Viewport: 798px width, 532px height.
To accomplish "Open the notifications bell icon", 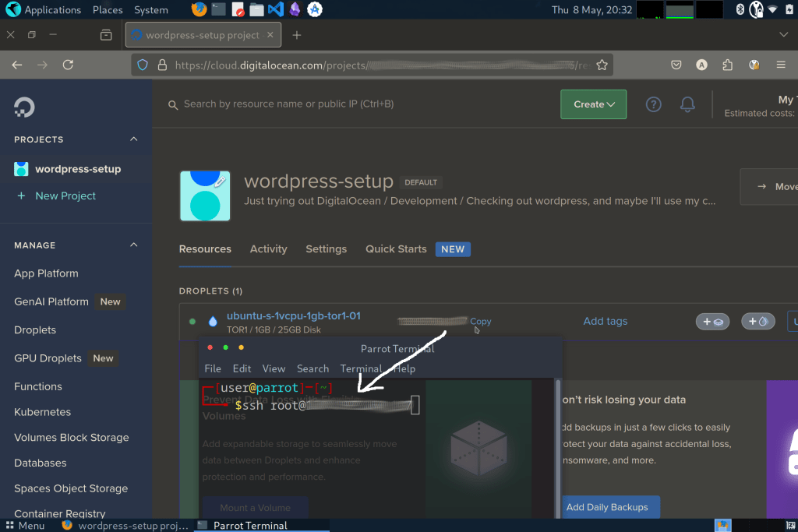I will click(x=687, y=104).
